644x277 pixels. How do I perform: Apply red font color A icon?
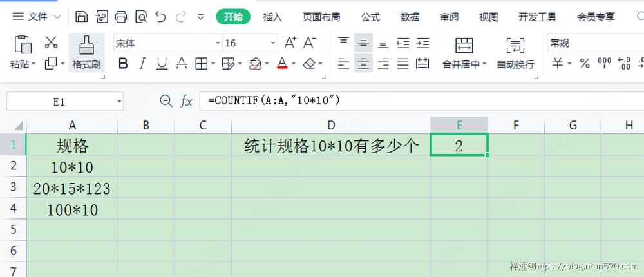point(282,63)
